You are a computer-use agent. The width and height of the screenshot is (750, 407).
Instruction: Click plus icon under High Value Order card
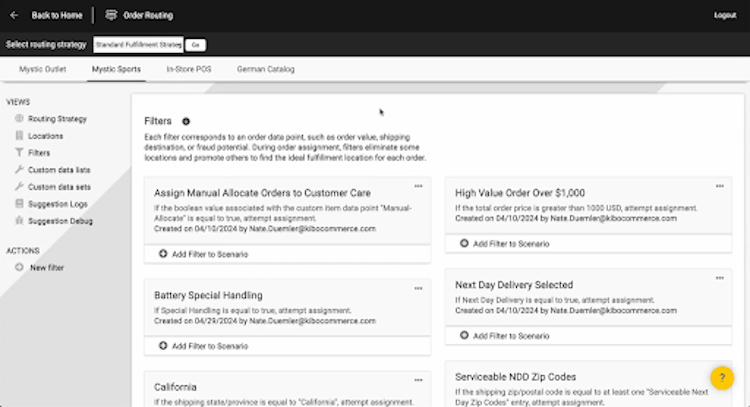tap(464, 243)
